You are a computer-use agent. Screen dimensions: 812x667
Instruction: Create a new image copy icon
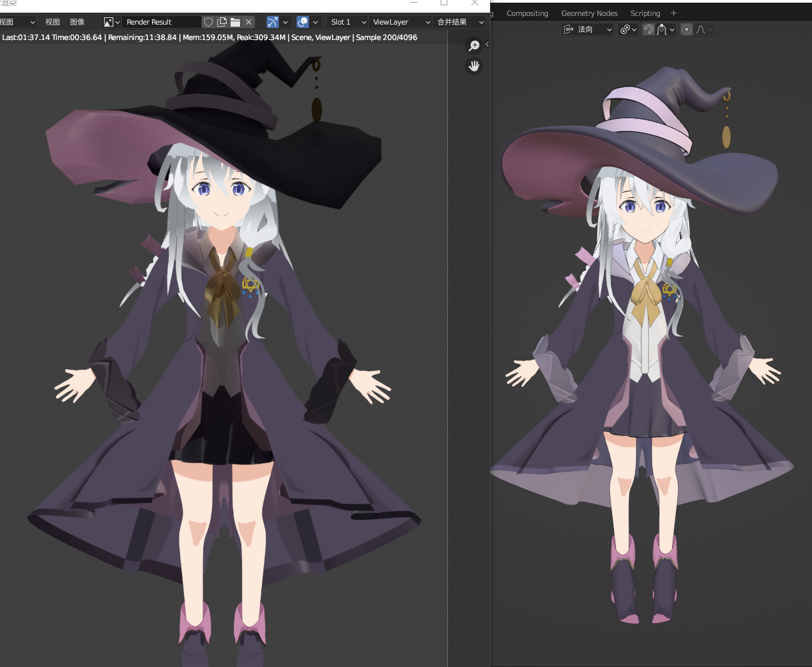click(x=222, y=22)
